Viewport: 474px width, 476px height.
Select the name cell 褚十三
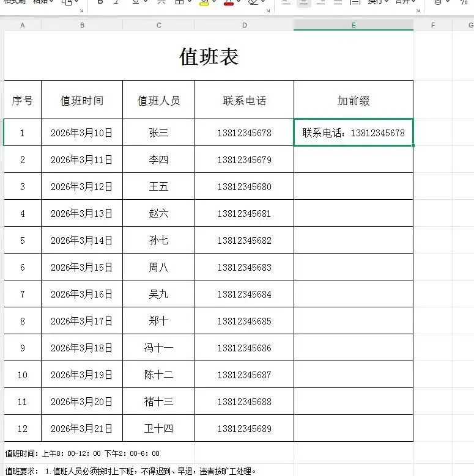pyautogui.click(x=158, y=401)
